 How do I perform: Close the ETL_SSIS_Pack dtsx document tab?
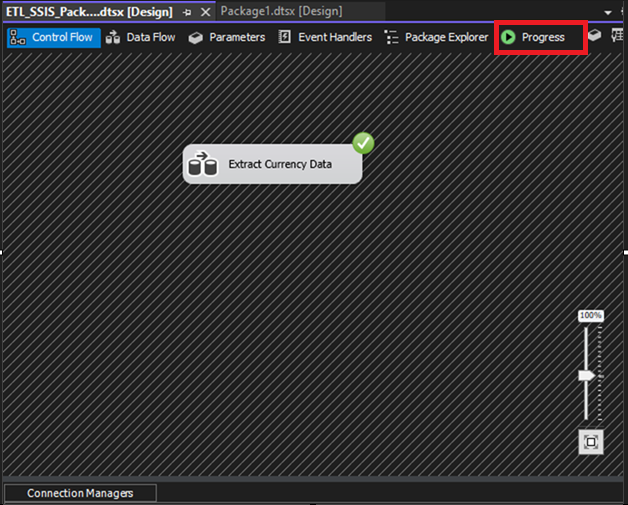pyautogui.click(x=205, y=12)
